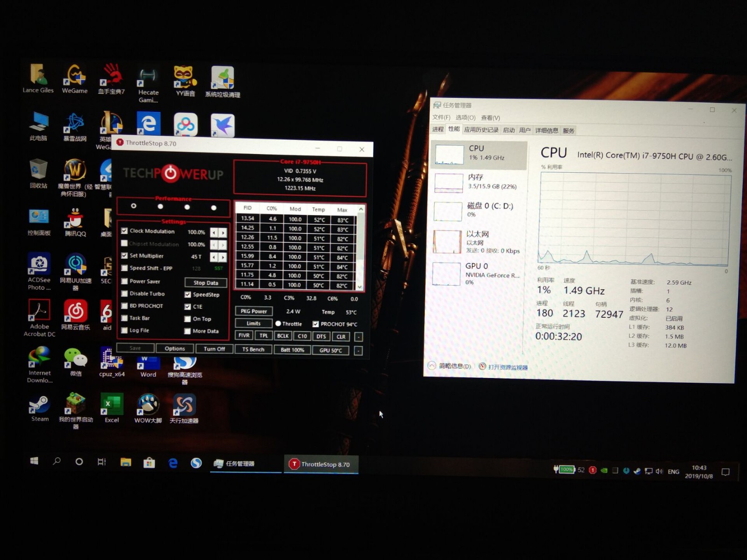This screenshot has height=560, width=747.
Task: Switch to the 应用历史记录 tab
Action: 481,130
